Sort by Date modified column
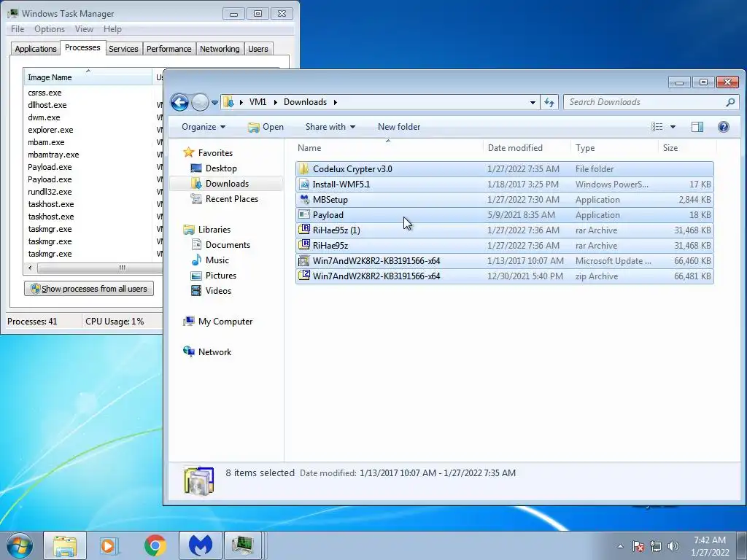747x560 pixels. coord(527,147)
